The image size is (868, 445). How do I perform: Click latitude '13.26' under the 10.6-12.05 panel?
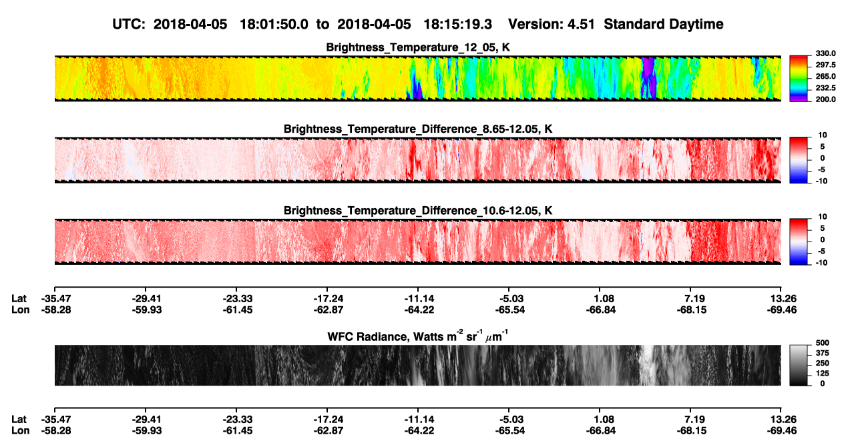pos(781,298)
